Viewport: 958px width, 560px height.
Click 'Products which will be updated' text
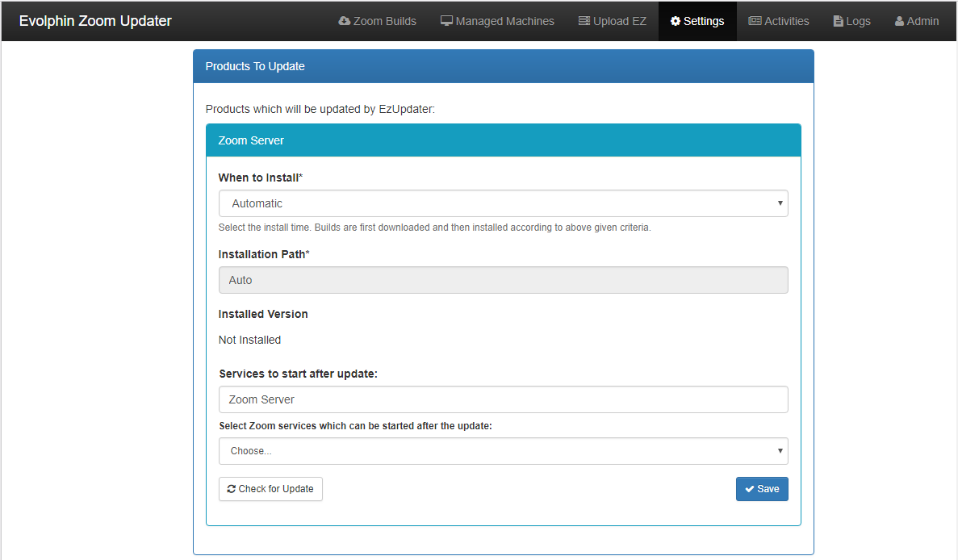(x=320, y=109)
